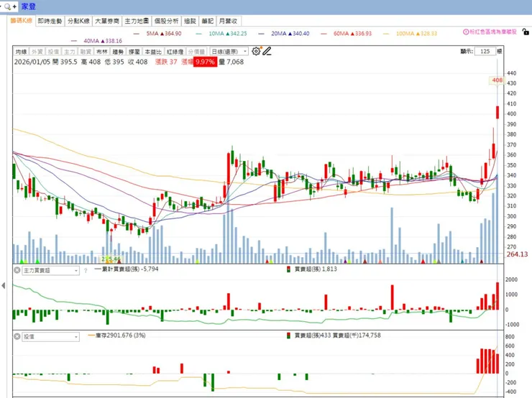Image resolution: width=532 pixels, height=398 pixels.
Task: Toggle the 本益比 overlay button
Action: (153, 52)
